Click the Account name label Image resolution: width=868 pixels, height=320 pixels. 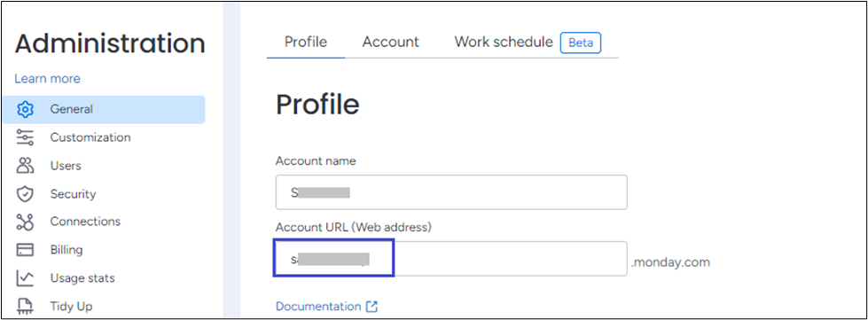(316, 161)
